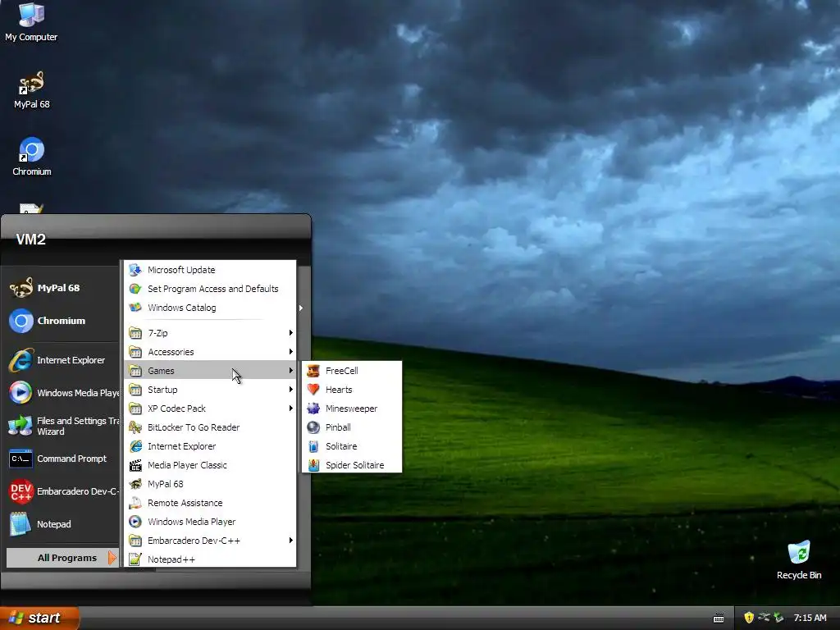This screenshot has width=840, height=630.
Task: Open MyPal 68 in All Programs list
Action: click(210, 484)
